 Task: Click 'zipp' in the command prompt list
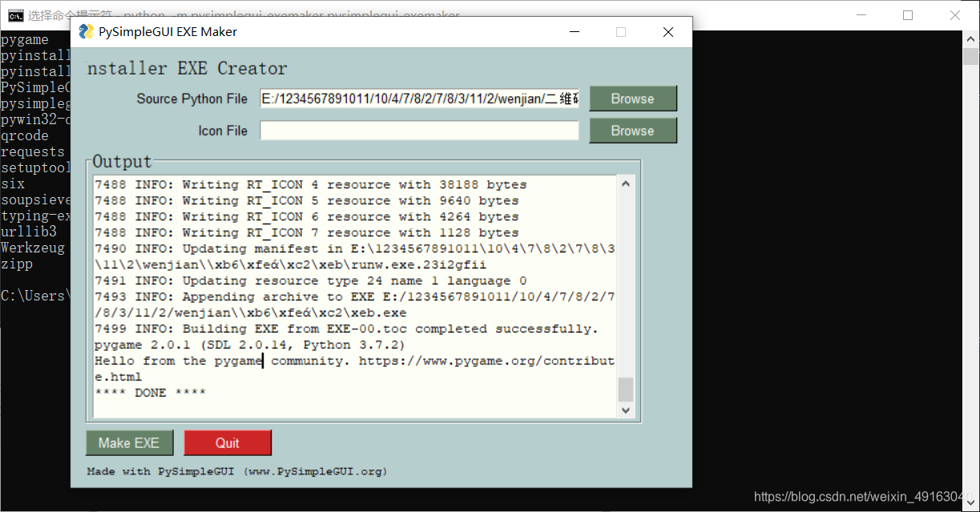pos(17,264)
